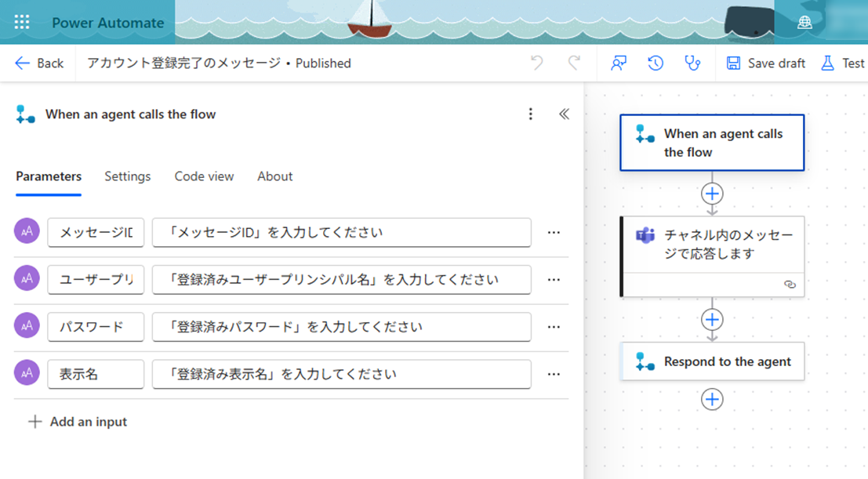Click Add an input

(x=78, y=422)
